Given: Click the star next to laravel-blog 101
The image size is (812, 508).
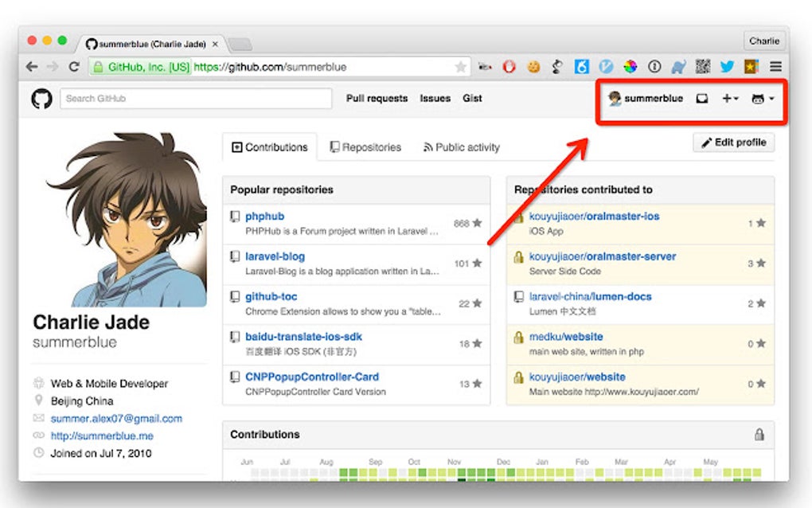Looking at the screenshot, I should click(x=477, y=263).
